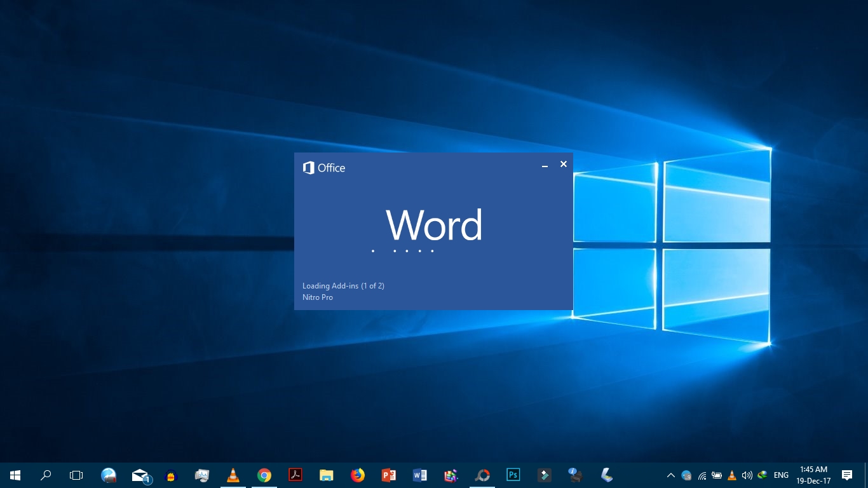Open Action Center notifications icon
This screenshot has height=488, width=868.
[847, 475]
